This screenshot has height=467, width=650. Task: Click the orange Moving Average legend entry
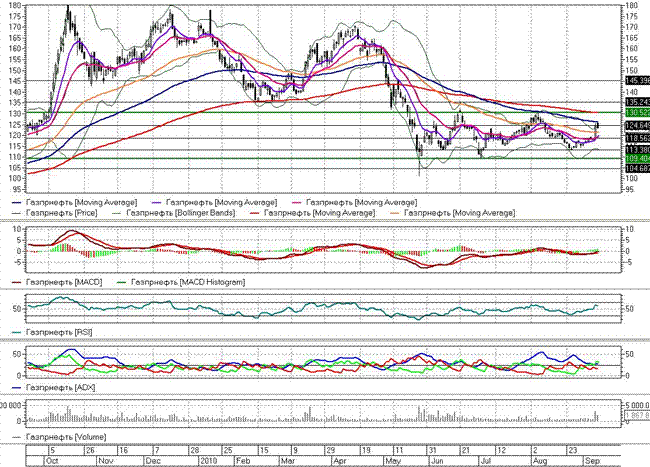(x=453, y=213)
